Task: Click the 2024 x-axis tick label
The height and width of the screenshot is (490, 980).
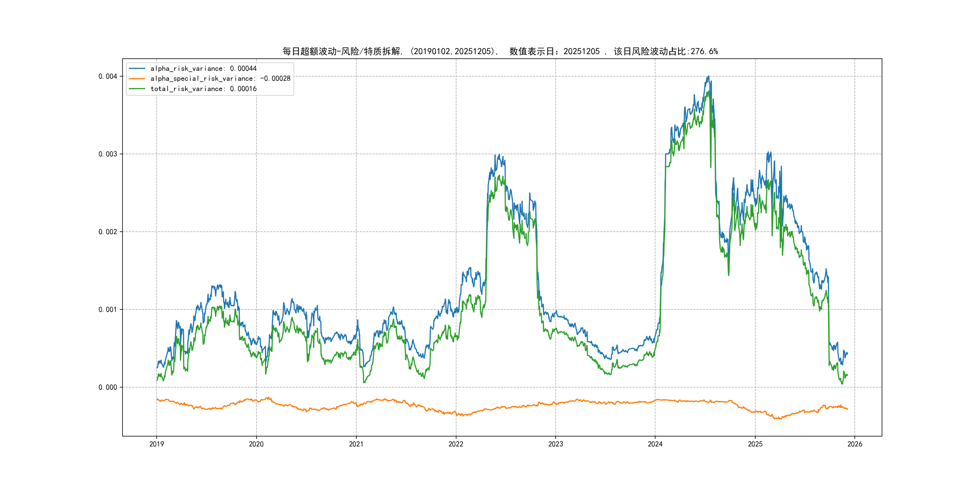Action: pos(655,444)
